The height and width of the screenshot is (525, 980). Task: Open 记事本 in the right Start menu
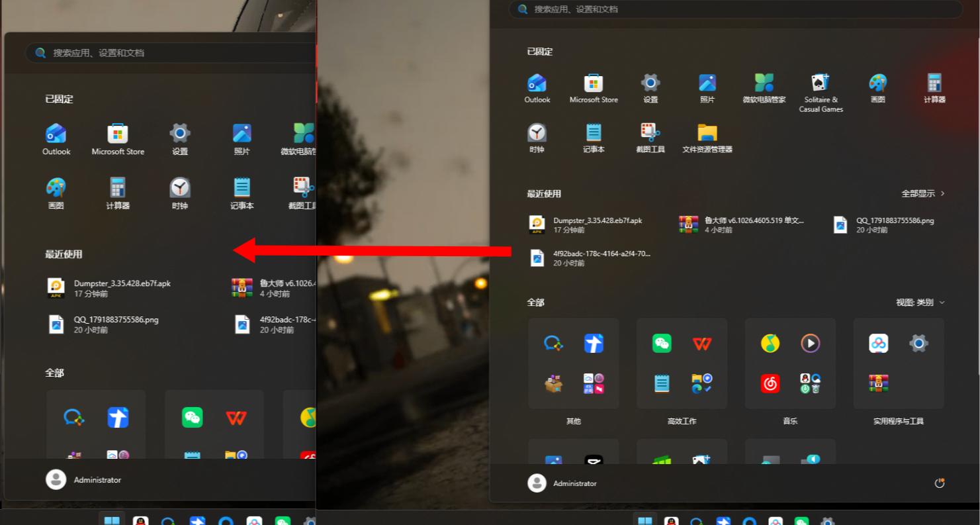pyautogui.click(x=594, y=138)
